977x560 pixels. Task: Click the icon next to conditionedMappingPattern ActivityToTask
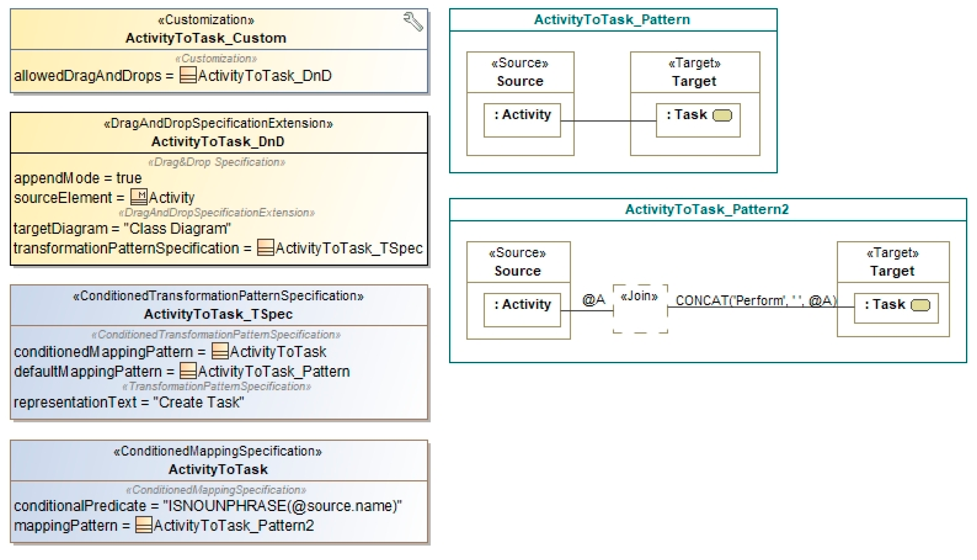[x=220, y=351]
